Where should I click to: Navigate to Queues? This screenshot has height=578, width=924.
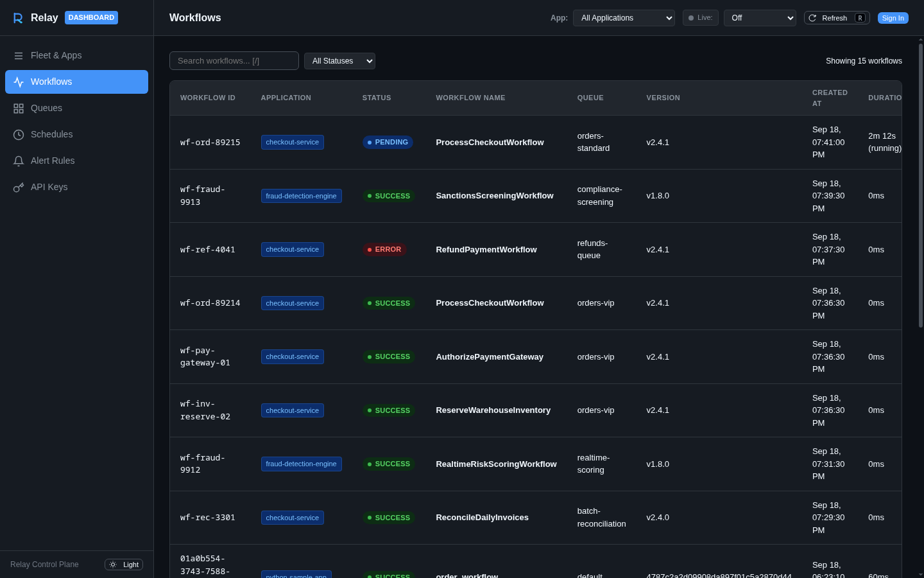76,108
